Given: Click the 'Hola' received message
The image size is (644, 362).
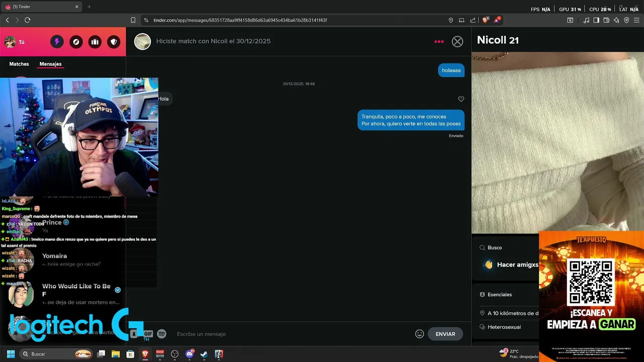Looking at the screenshot, I should tap(164, 99).
